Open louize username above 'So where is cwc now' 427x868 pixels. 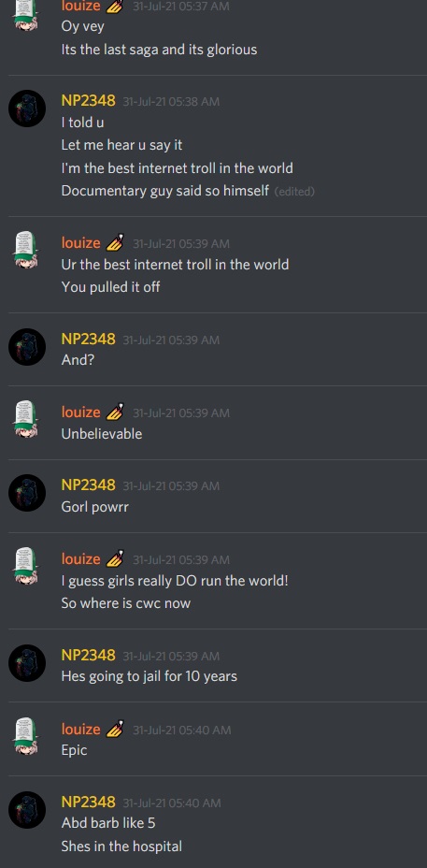(80, 559)
